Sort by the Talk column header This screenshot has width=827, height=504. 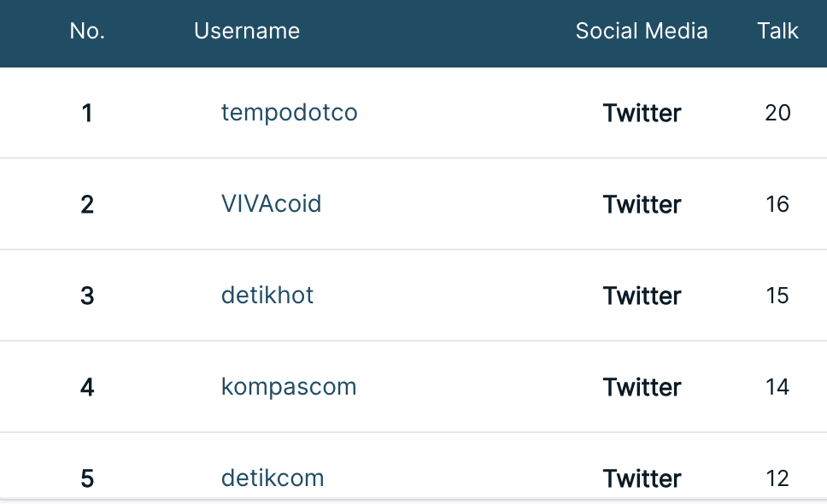click(778, 31)
